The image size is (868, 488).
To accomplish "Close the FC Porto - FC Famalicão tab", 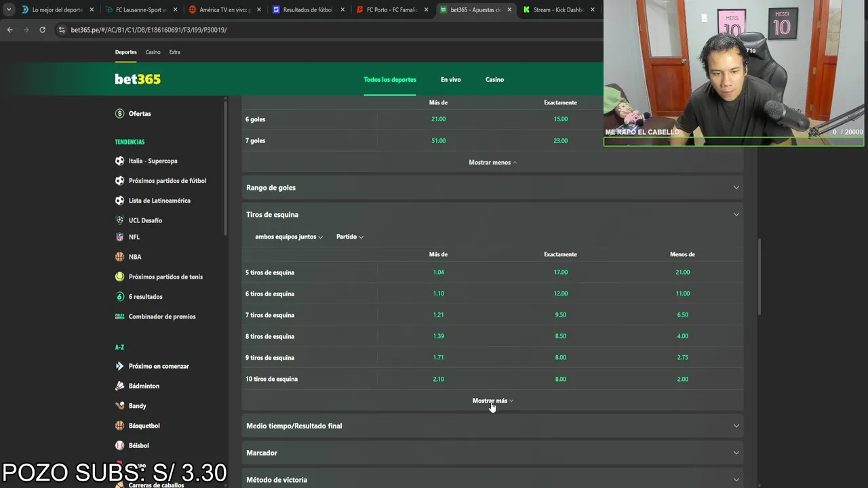I will point(426,10).
